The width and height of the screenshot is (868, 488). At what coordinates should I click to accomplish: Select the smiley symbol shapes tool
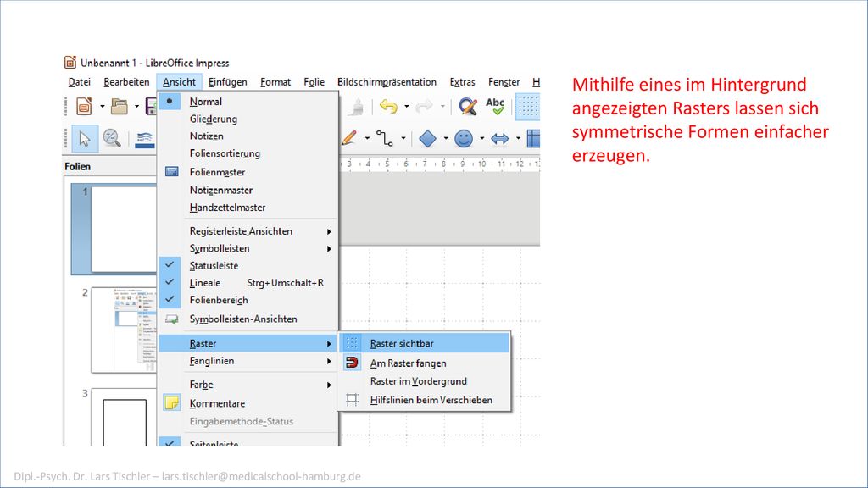click(464, 138)
